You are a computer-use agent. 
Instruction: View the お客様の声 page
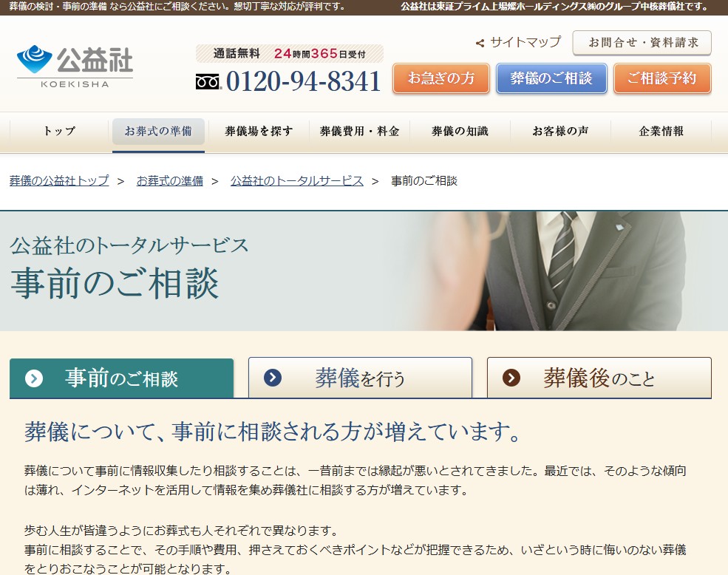(561, 131)
